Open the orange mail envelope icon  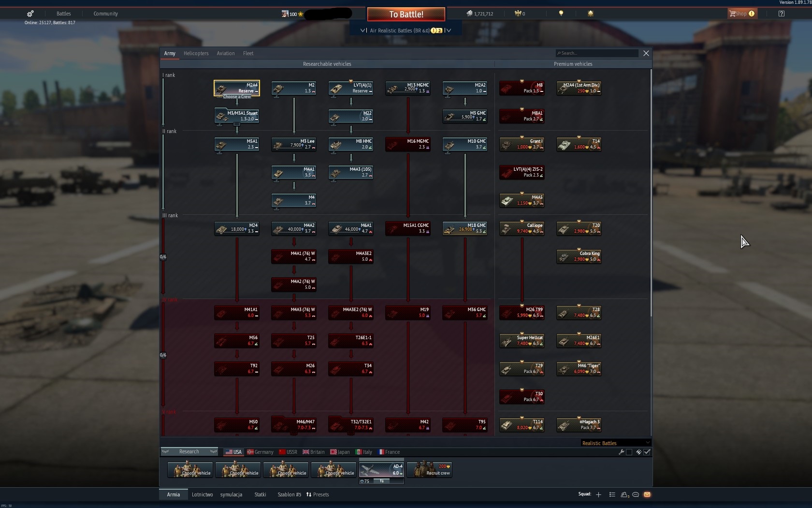pyautogui.click(x=647, y=494)
